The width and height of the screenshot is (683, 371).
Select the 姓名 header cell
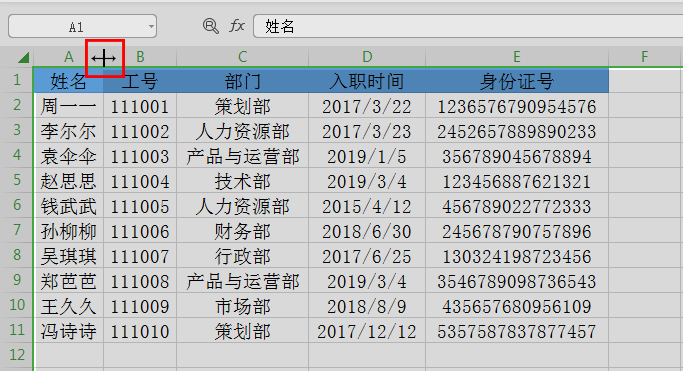tap(68, 81)
